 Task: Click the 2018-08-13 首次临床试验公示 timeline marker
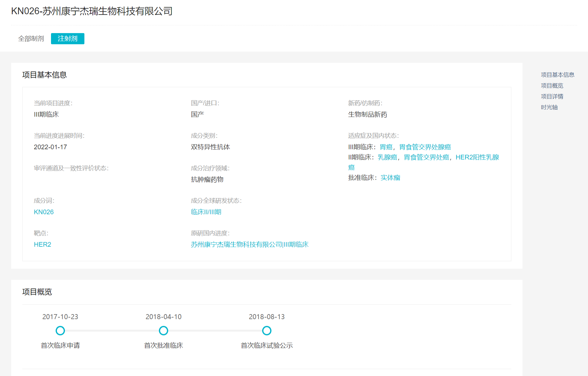pos(267,331)
